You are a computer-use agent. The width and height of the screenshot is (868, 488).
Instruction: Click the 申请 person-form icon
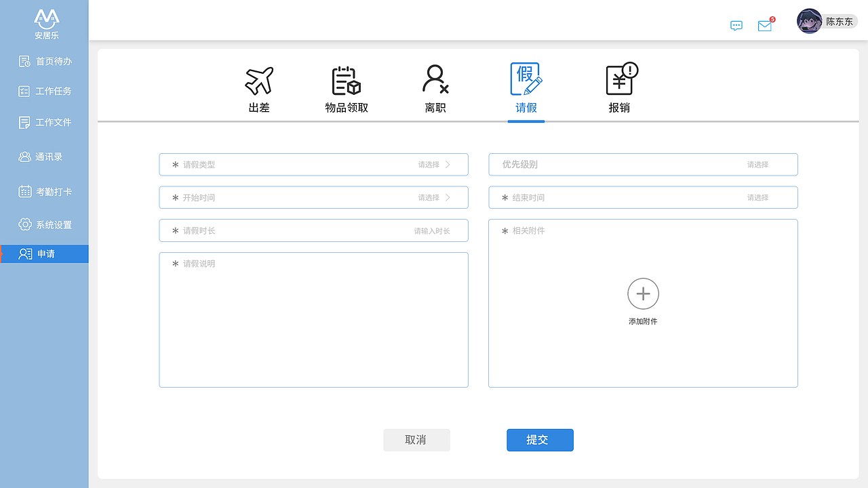click(26, 254)
